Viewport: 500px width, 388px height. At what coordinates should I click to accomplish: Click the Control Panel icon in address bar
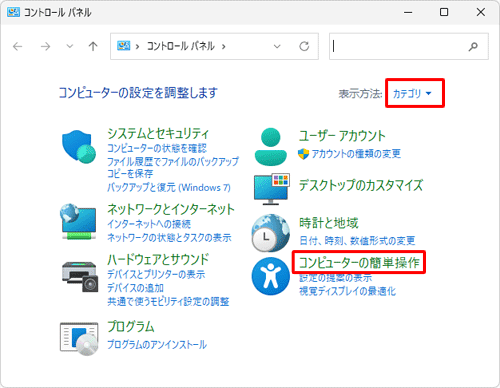click(x=123, y=46)
